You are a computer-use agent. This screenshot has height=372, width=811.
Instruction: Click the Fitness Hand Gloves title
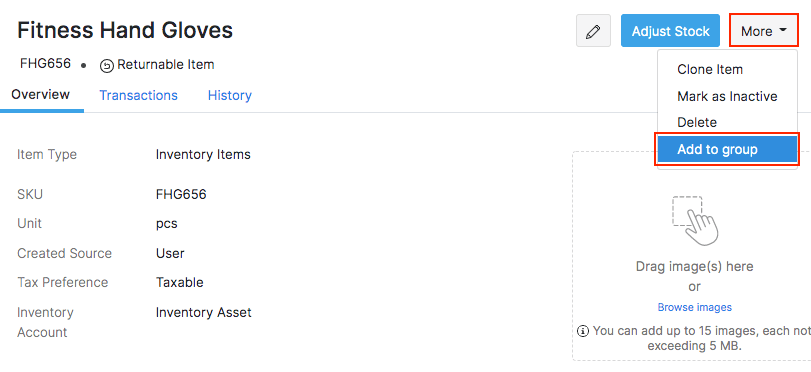(125, 31)
